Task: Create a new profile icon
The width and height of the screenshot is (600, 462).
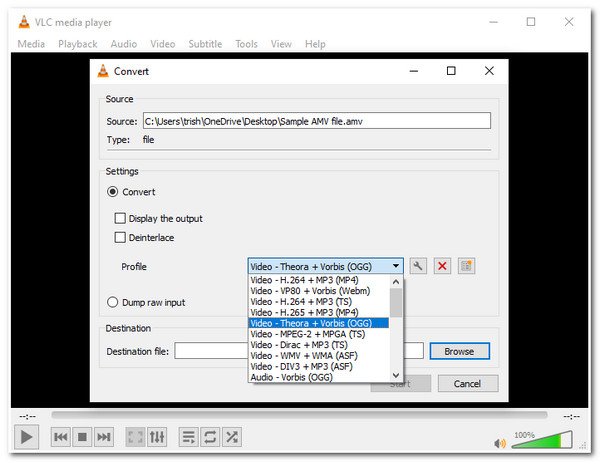Action: point(466,266)
